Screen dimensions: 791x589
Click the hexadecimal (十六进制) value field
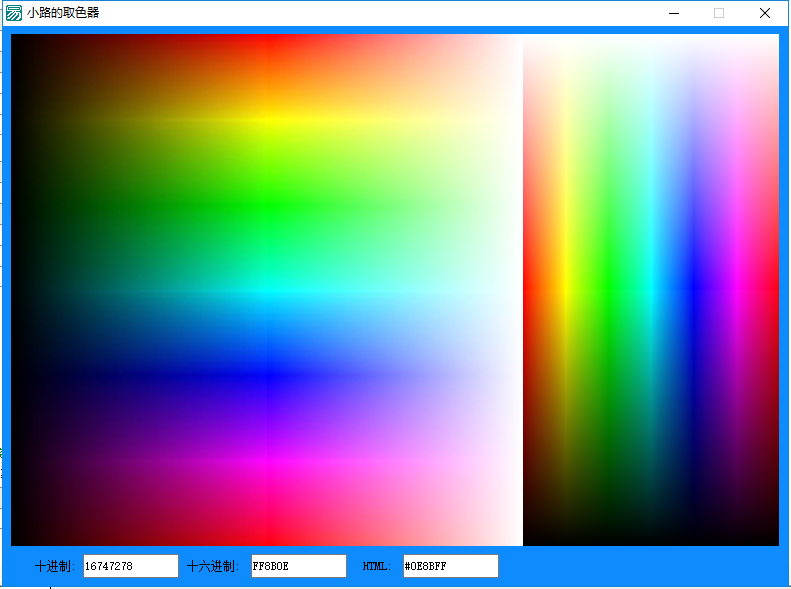tap(299, 566)
